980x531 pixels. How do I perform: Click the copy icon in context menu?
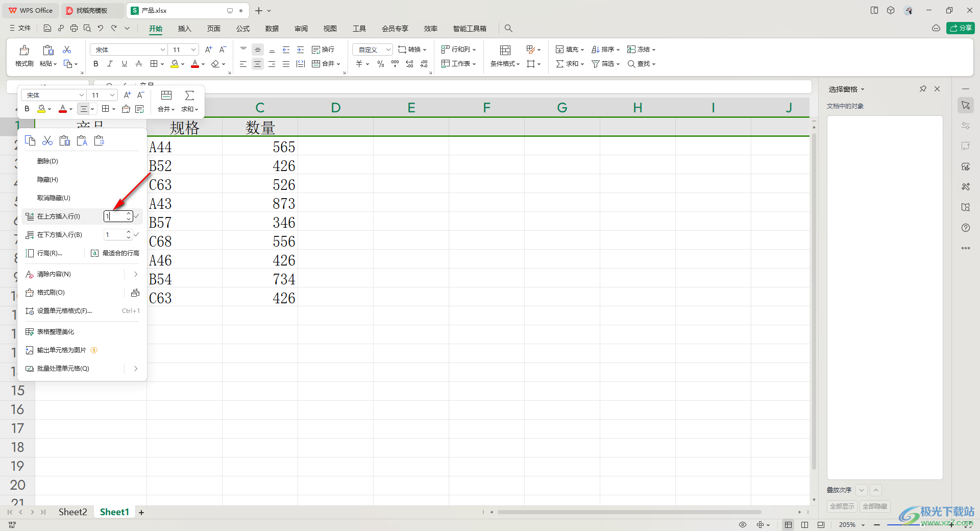point(30,140)
